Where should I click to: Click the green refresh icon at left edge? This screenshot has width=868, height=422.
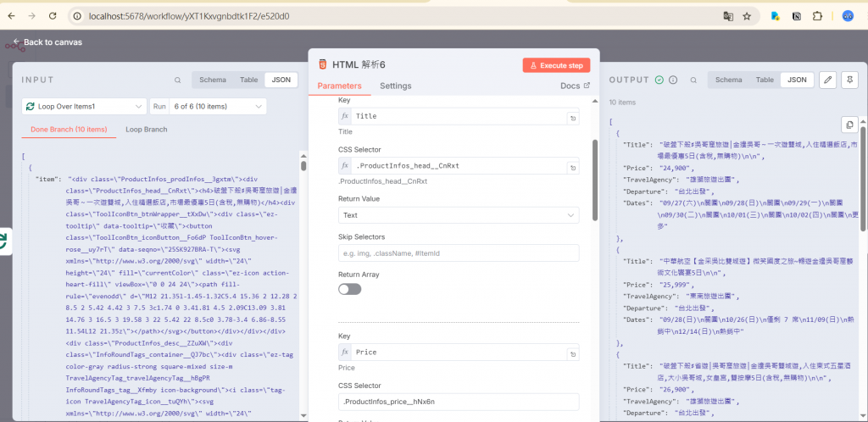pyautogui.click(x=4, y=241)
